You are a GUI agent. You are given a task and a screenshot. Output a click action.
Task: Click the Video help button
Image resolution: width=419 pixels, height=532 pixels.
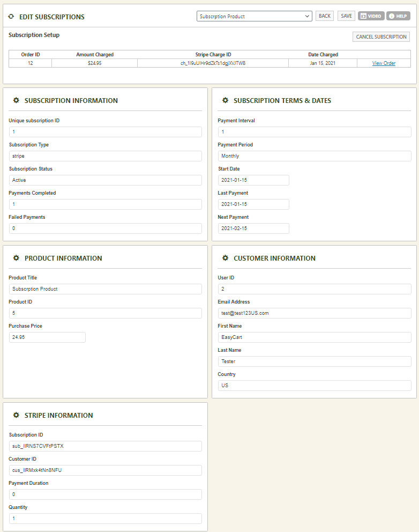pyautogui.click(x=371, y=16)
